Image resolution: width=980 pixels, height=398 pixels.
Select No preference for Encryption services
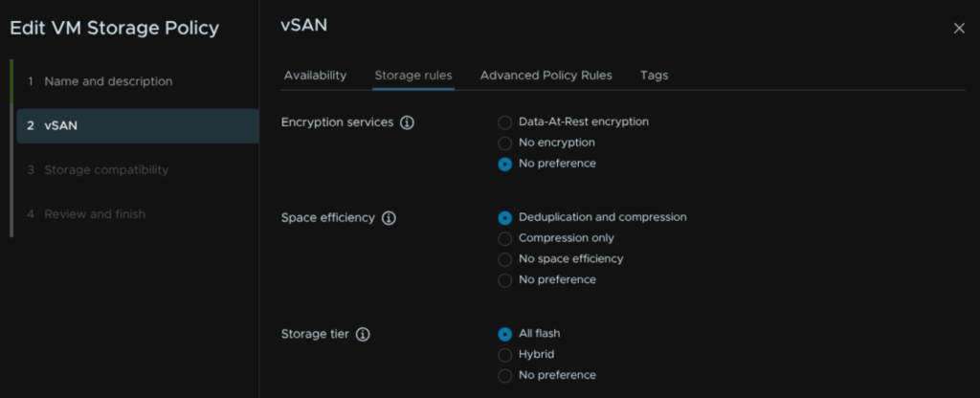tap(505, 164)
